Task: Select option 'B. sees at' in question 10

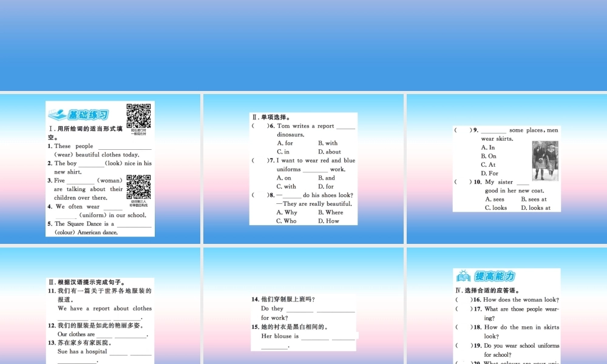Action: click(x=534, y=199)
